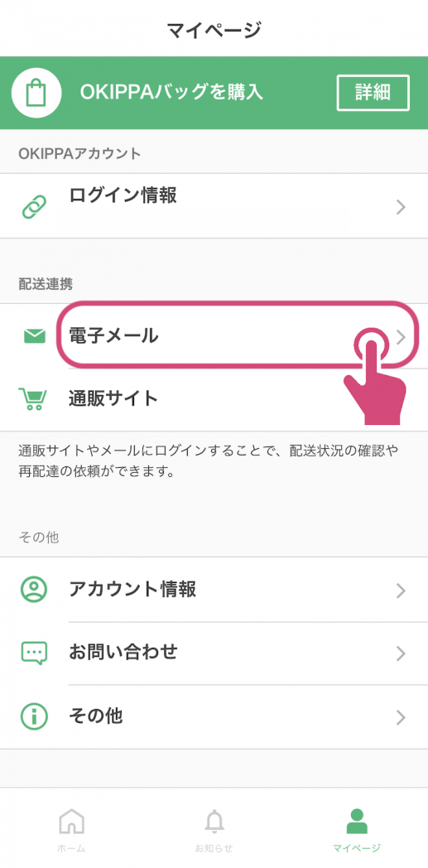Expand アカウント情報 with the arrow

tap(402, 591)
